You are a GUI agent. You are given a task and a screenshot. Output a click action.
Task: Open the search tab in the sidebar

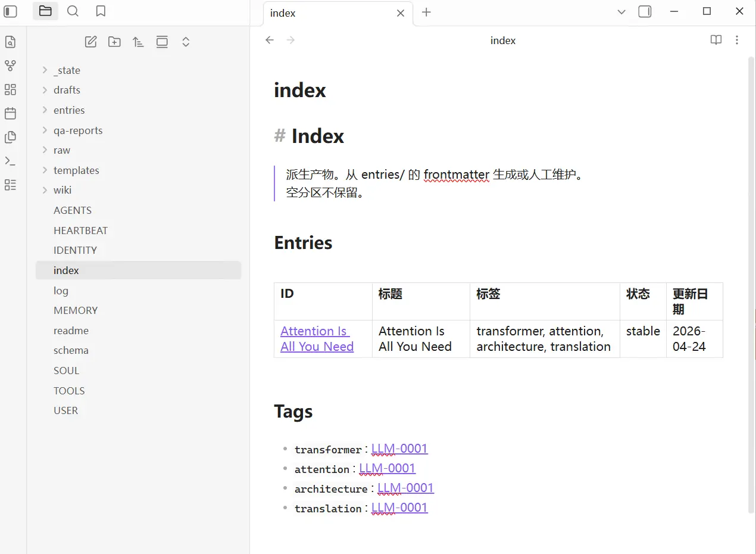click(x=73, y=11)
